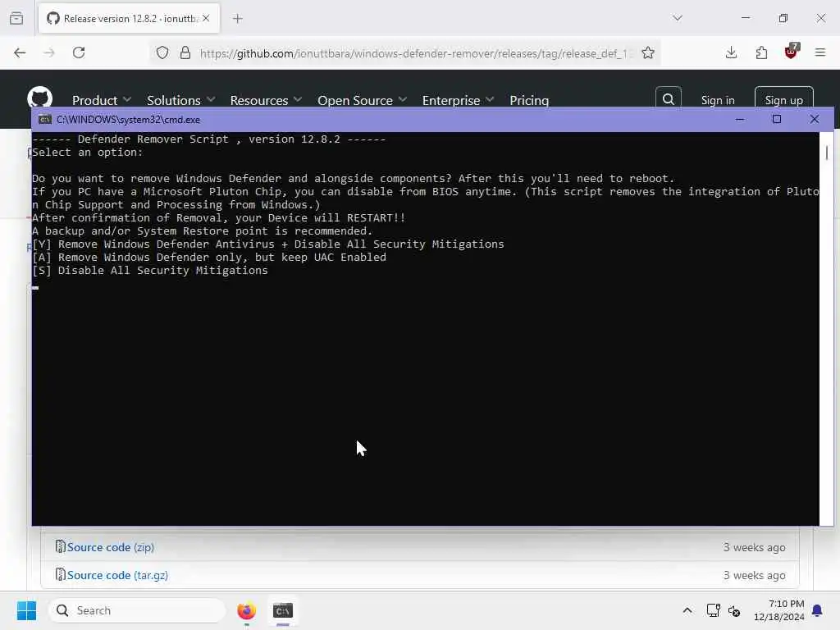Close the cmd.exe window
The image size is (840, 630).
pyautogui.click(x=815, y=120)
